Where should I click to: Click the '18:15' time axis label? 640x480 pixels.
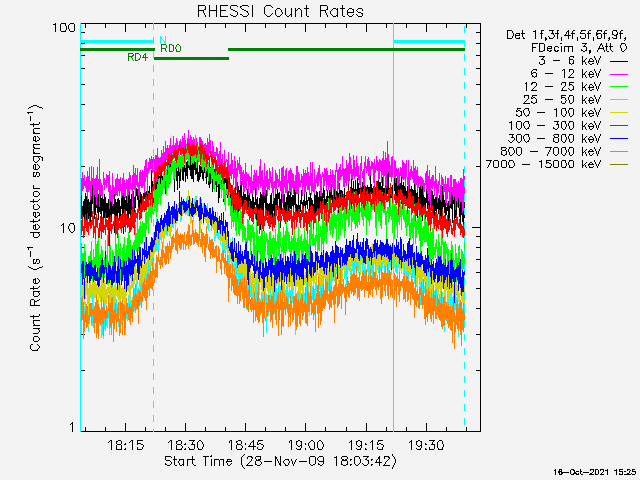tap(126, 445)
